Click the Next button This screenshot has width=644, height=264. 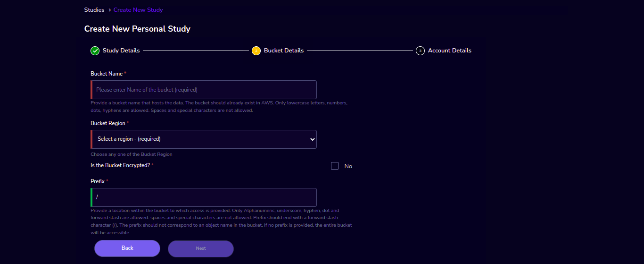click(x=201, y=249)
